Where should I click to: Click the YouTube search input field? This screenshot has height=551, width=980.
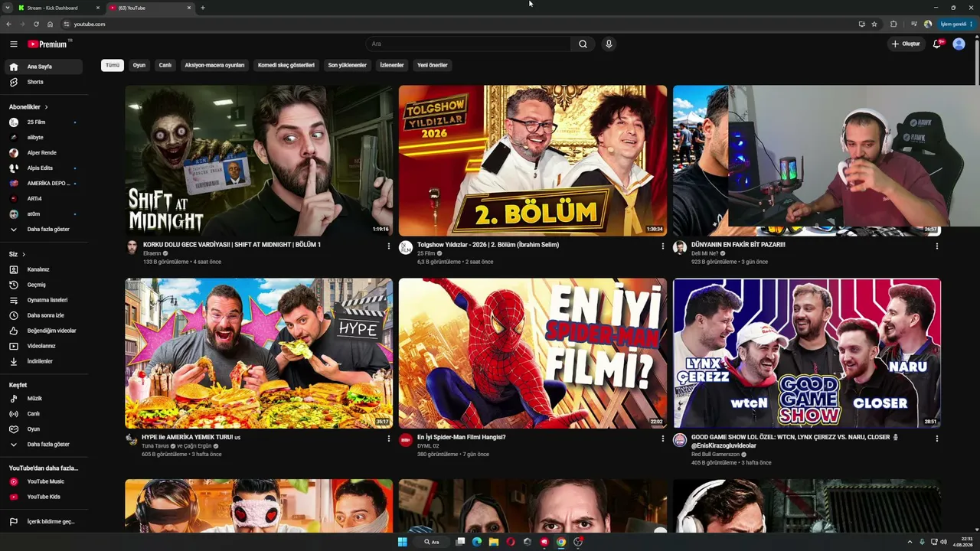pos(468,44)
